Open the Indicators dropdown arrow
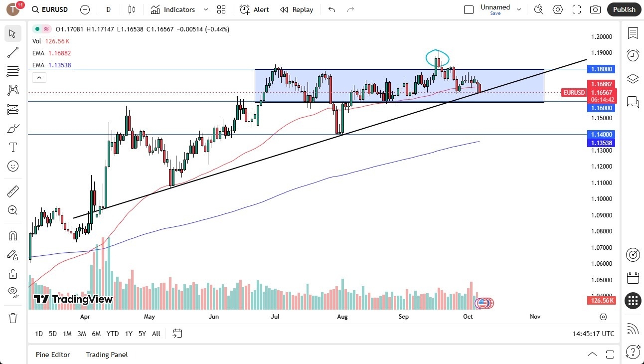The height and width of the screenshot is (364, 644). click(205, 9)
